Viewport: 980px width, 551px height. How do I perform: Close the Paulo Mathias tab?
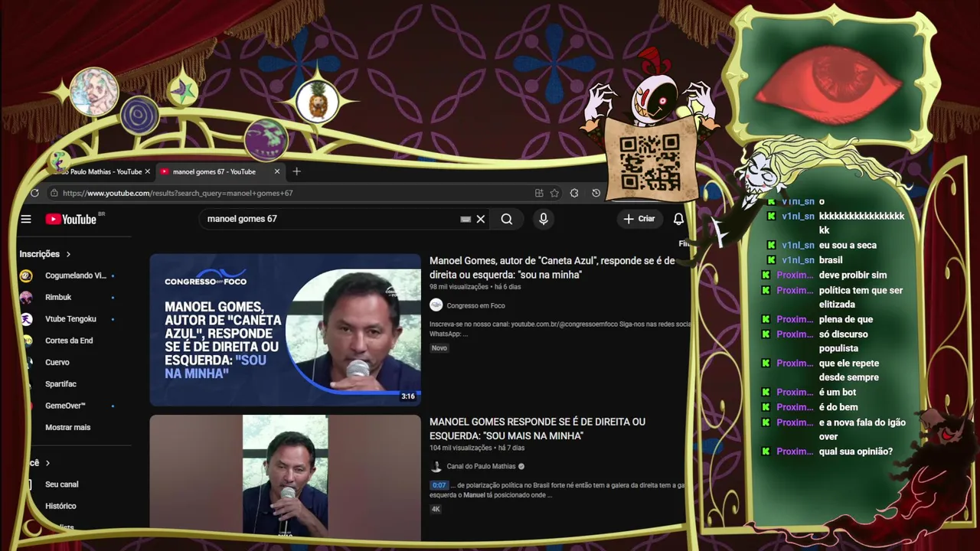[149, 171]
